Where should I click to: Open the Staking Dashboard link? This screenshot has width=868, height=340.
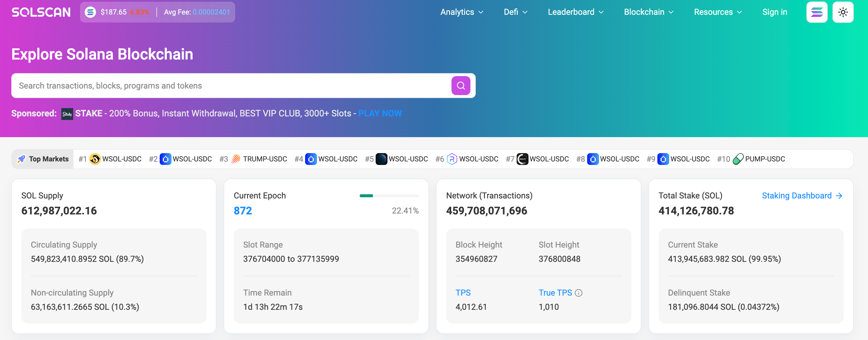coord(797,195)
